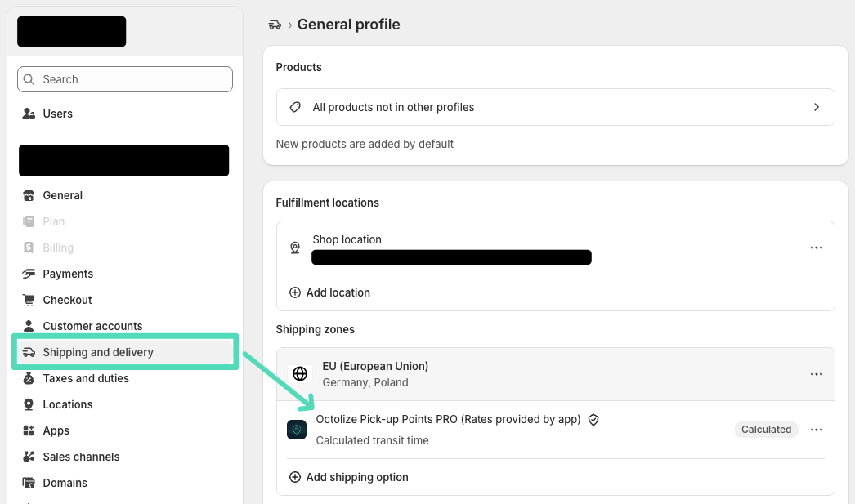Click the Shop location row

556,248
